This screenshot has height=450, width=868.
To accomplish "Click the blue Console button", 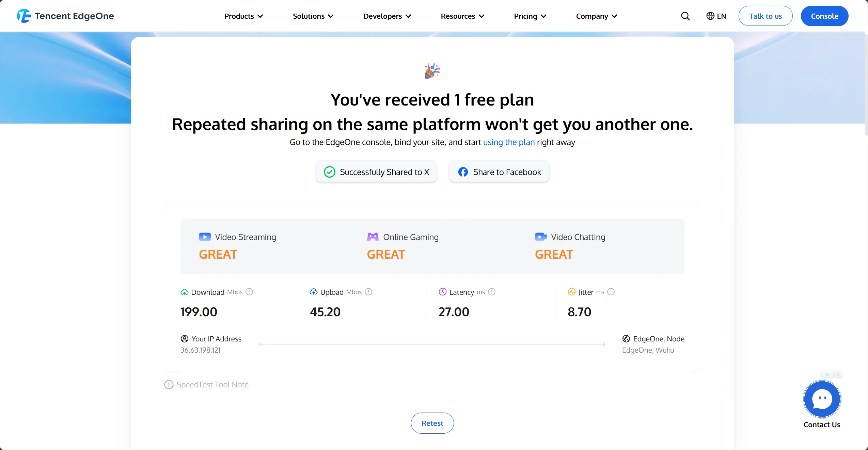I will click(x=824, y=16).
